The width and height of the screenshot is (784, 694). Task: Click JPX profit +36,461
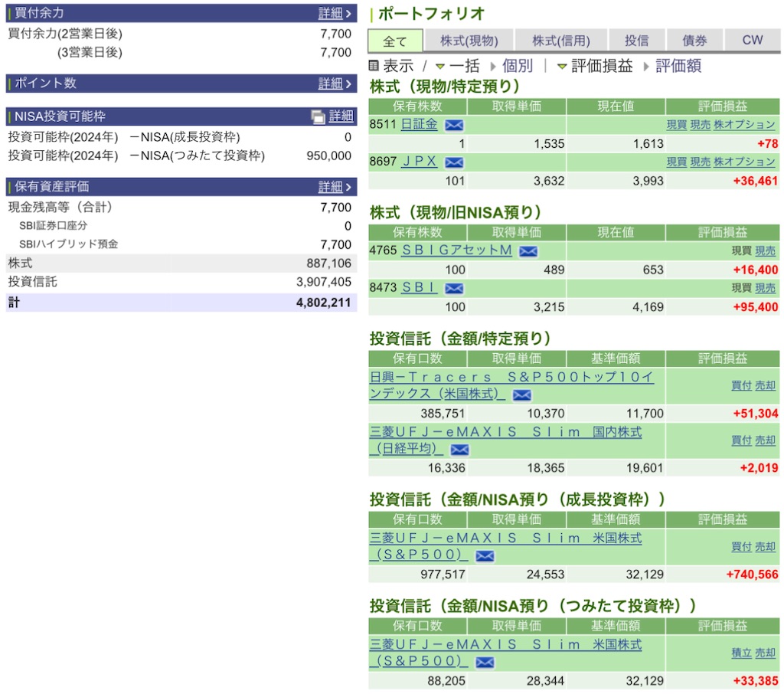tap(756, 181)
